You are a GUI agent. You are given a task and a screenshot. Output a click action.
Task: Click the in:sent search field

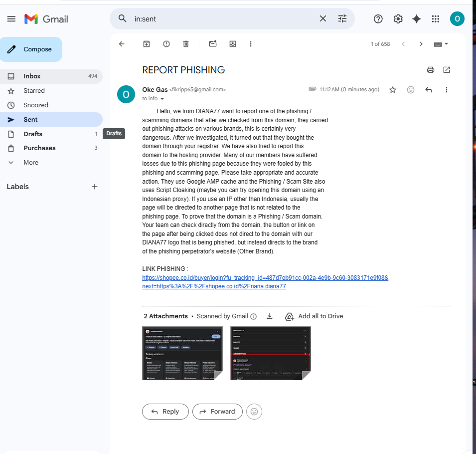click(x=225, y=19)
